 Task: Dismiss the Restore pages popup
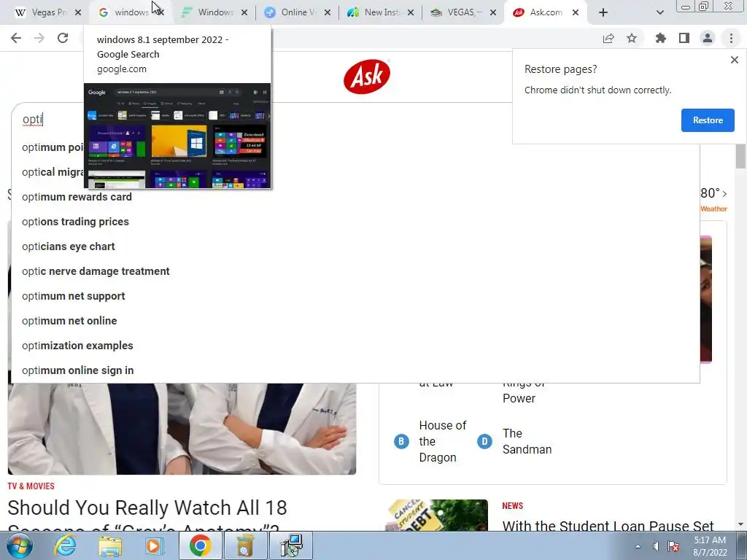734,60
